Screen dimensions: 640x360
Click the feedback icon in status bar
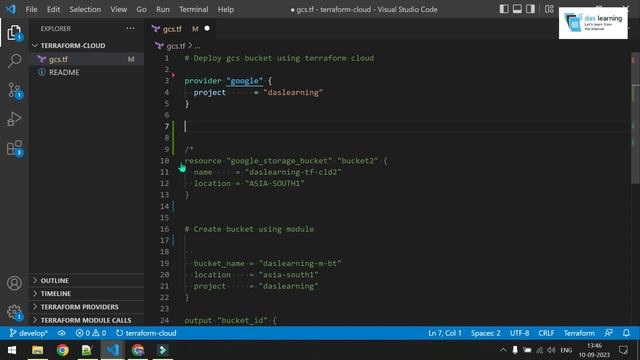point(609,333)
